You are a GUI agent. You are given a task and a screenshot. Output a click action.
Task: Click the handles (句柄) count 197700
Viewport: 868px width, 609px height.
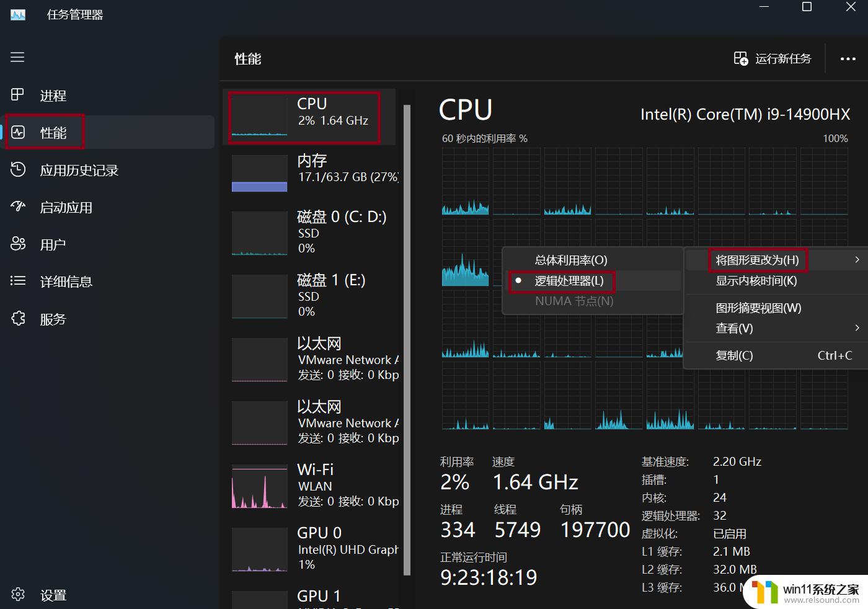coord(595,530)
